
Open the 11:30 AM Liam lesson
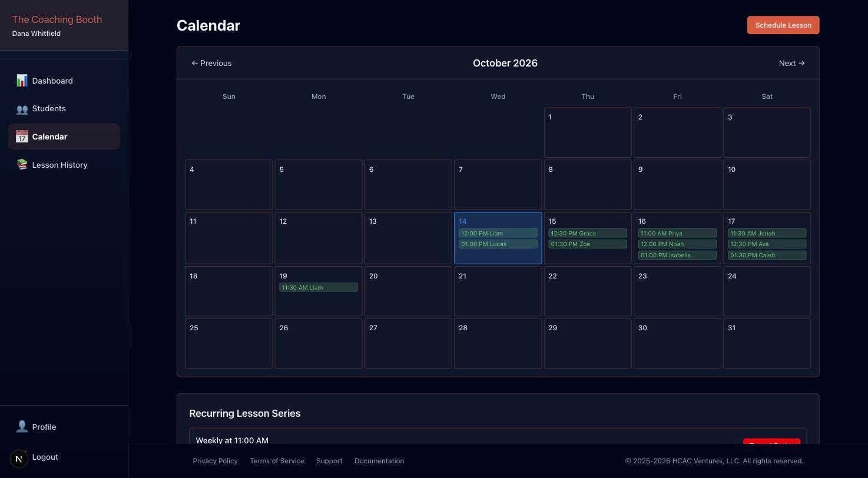pos(319,288)
